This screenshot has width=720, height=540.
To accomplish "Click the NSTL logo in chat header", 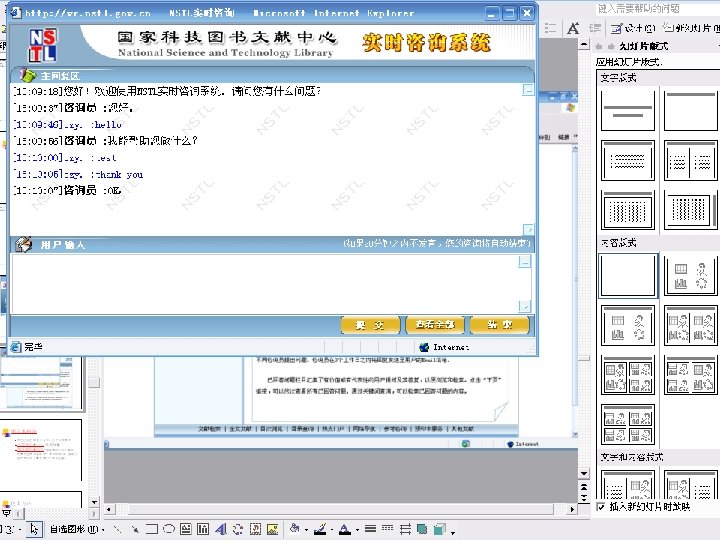I will (x=43, y=45).
